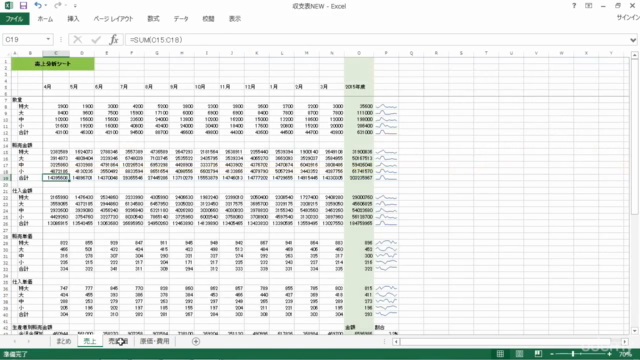
Task: Click vertical scrollbar down arrow
Action: click(x=634, y=331)
